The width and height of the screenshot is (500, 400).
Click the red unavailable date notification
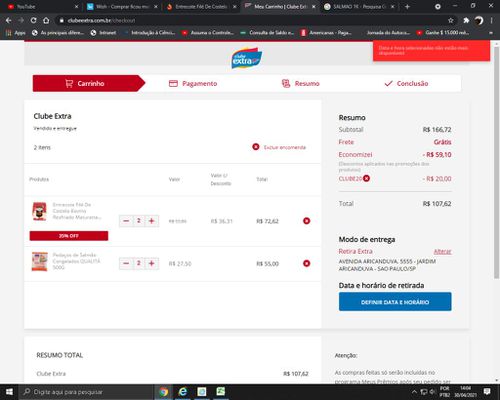pyautogui.click(x=431, y=51)
